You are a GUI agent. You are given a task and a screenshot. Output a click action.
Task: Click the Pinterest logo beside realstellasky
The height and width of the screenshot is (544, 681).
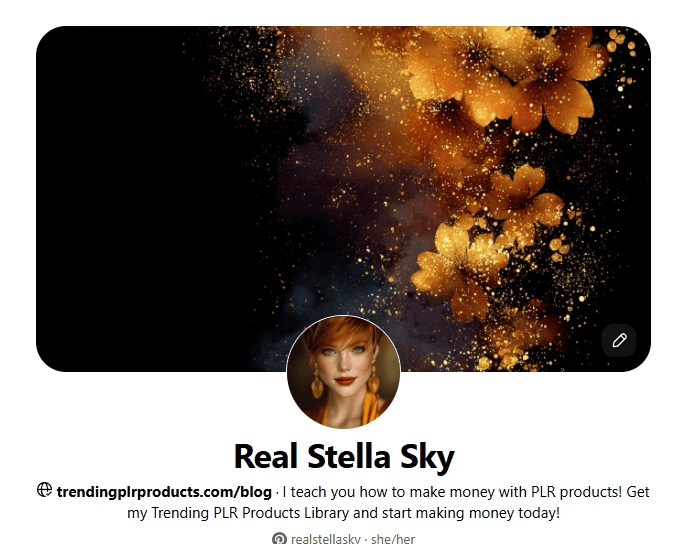click(279, 539)
